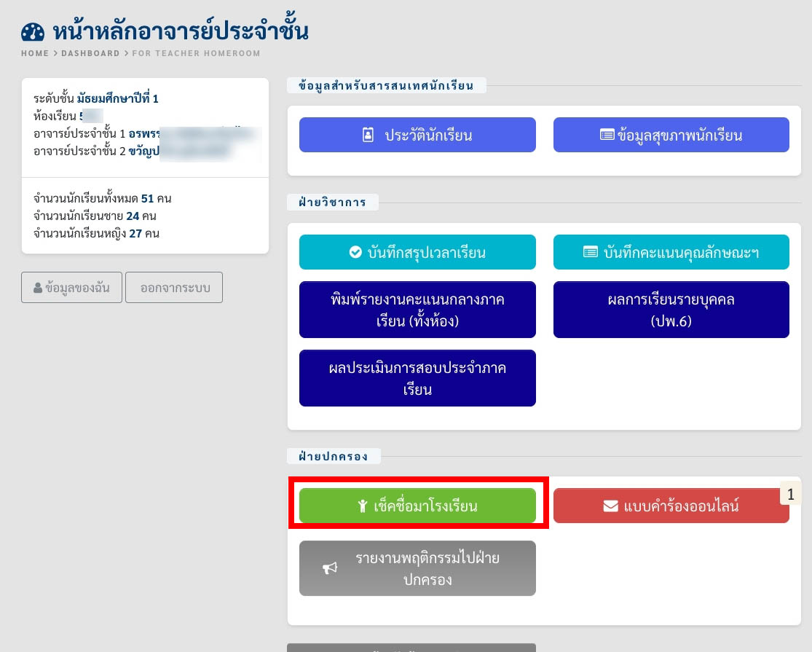Click the megaphone icon on รายงานพฤติกรรมไปฝ่ายปกครอง
Viewport: 812px width, 652px height.
point(331,568)
